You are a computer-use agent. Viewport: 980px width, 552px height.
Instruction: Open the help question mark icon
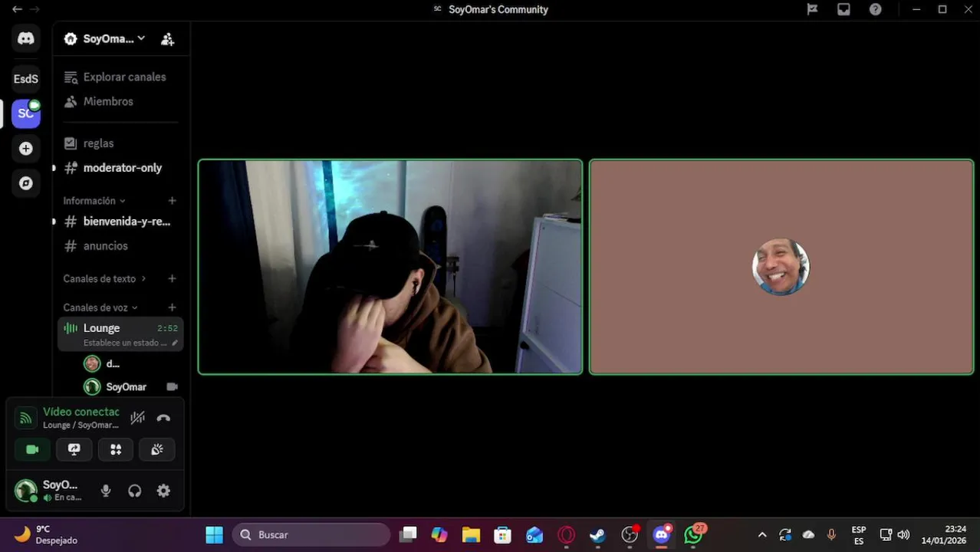[875, 9]
